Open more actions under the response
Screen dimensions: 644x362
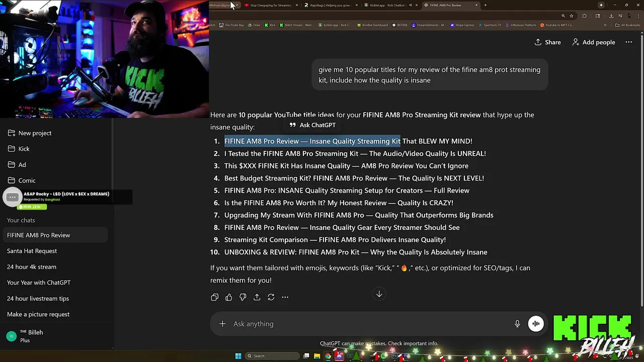285,297
